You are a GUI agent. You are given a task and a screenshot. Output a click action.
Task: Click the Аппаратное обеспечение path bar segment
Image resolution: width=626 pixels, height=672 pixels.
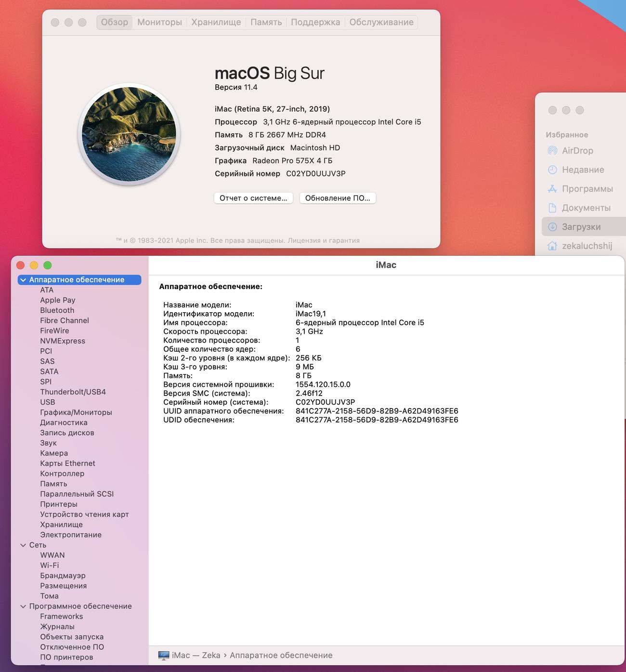point(281,655)
